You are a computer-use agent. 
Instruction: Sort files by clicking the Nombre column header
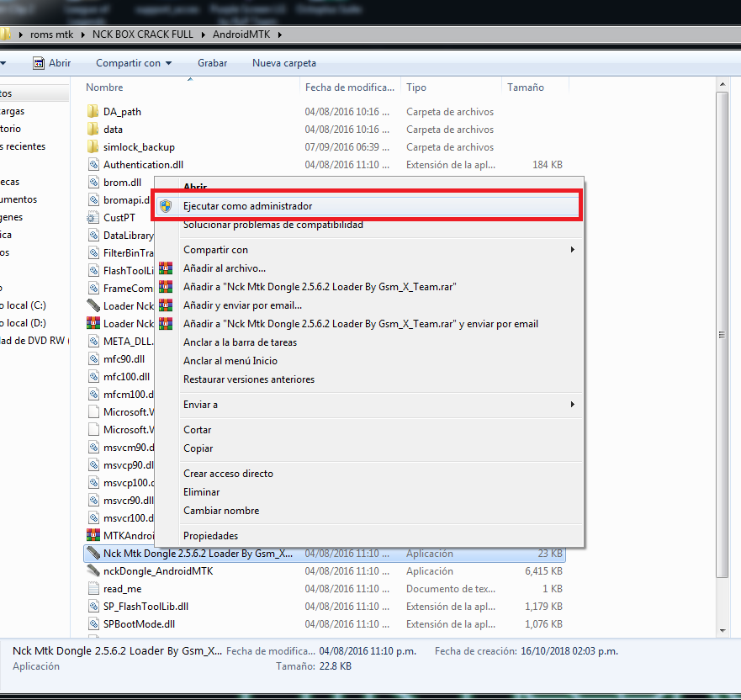click(x=103, y=87)
